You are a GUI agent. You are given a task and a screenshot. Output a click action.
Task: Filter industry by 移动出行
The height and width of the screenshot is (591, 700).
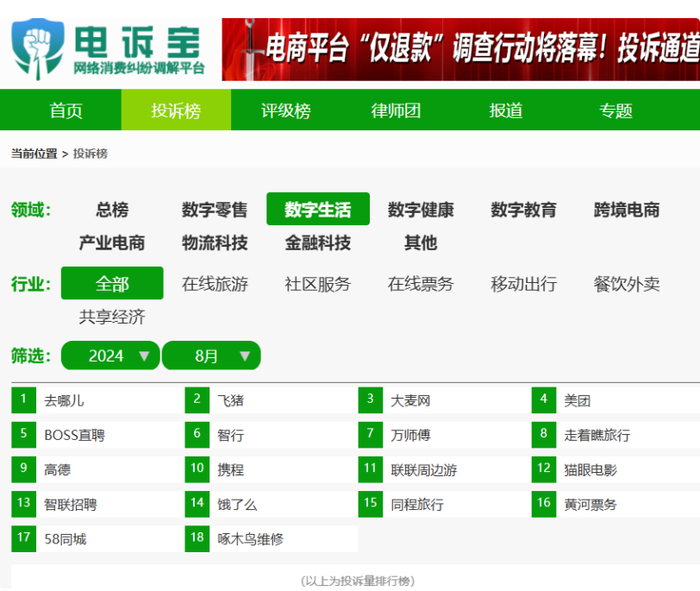click(524, 283)
